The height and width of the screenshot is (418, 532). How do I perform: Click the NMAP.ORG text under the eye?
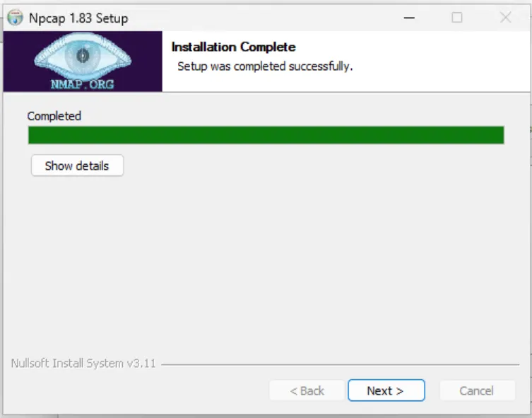click(x=83, y=84)
